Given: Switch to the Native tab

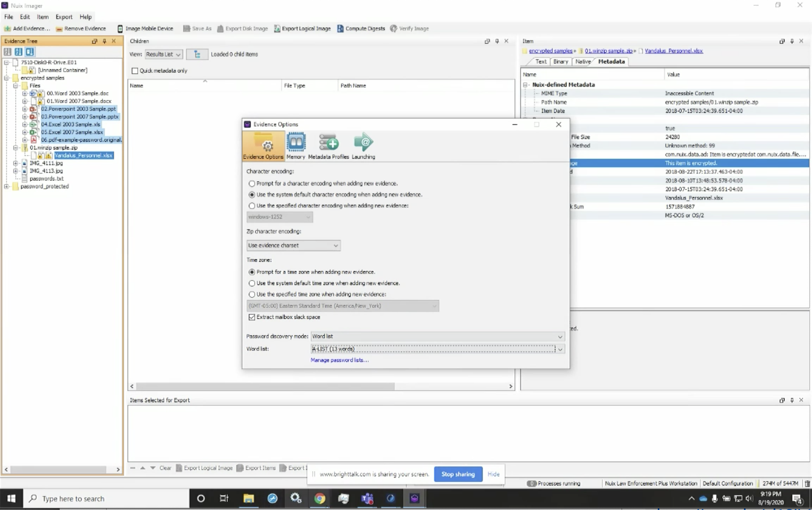Looking at the screenshot, I should (583, 62).
